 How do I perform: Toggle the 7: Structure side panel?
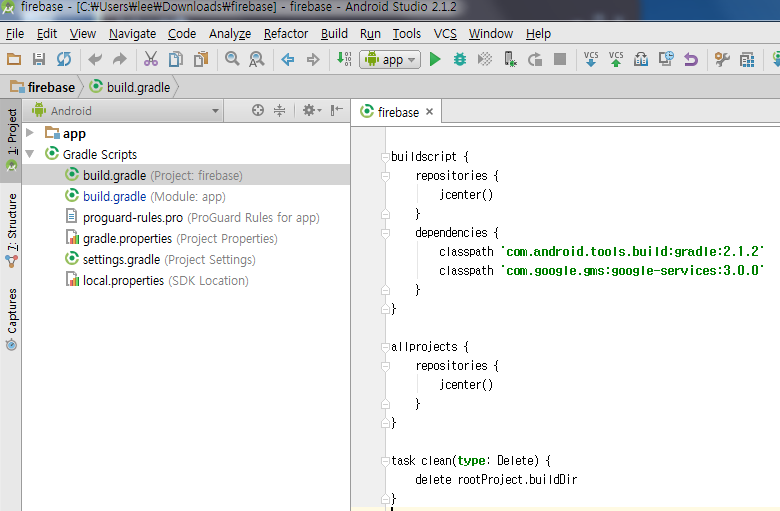click(x=11, y=230)
